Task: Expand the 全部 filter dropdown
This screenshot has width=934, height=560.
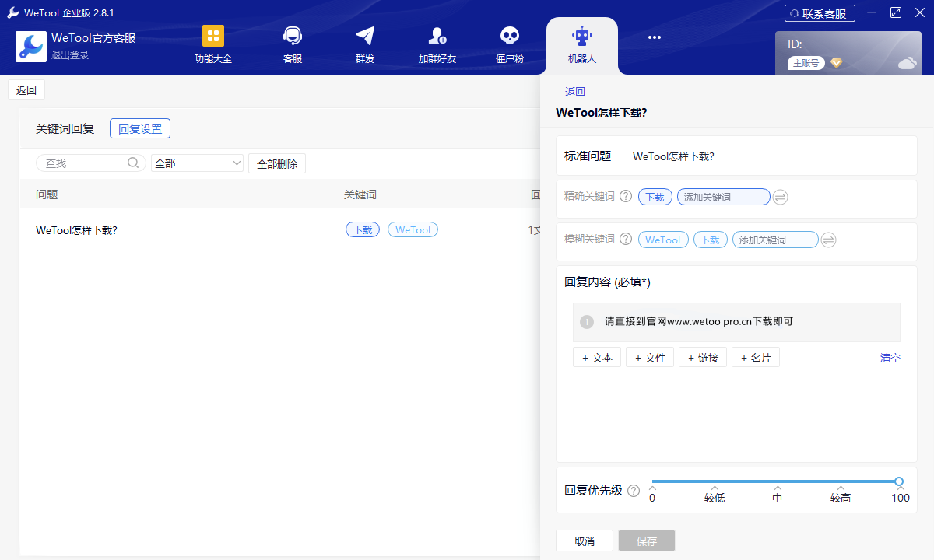Action: (198, 163)
